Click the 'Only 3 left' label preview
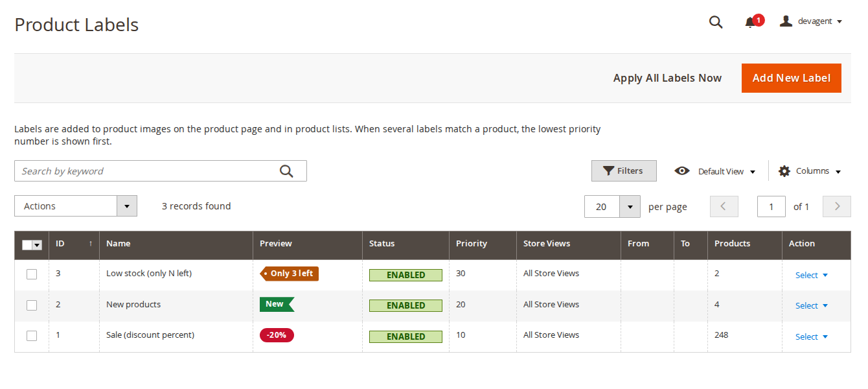Screen dimensions: 868x389 (x=289, y=274)
